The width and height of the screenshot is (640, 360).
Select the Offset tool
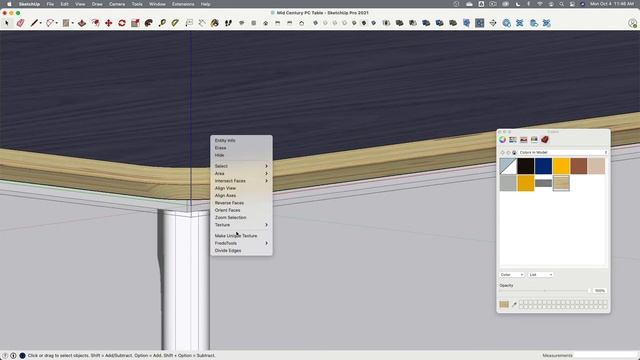pyautogui.click(x=95, y=23)
